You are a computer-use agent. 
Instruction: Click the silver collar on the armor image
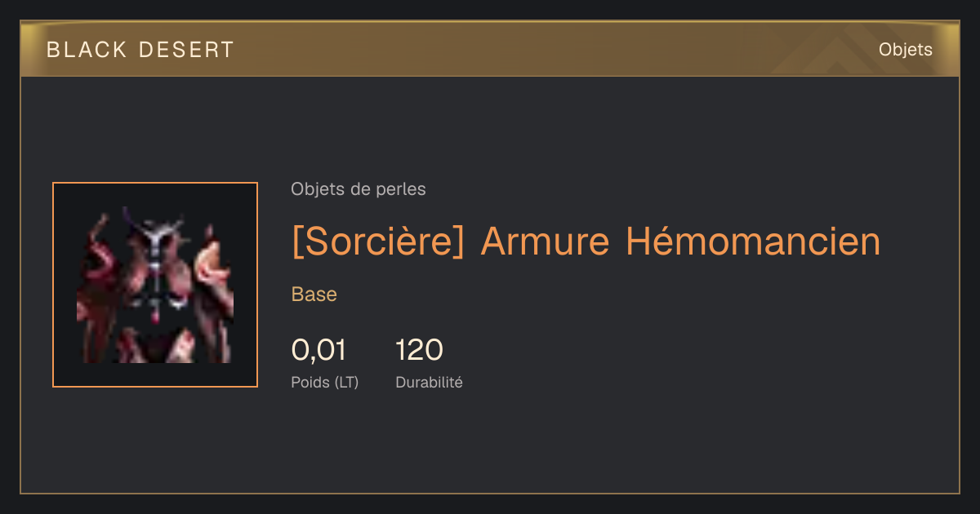(155, 237)
